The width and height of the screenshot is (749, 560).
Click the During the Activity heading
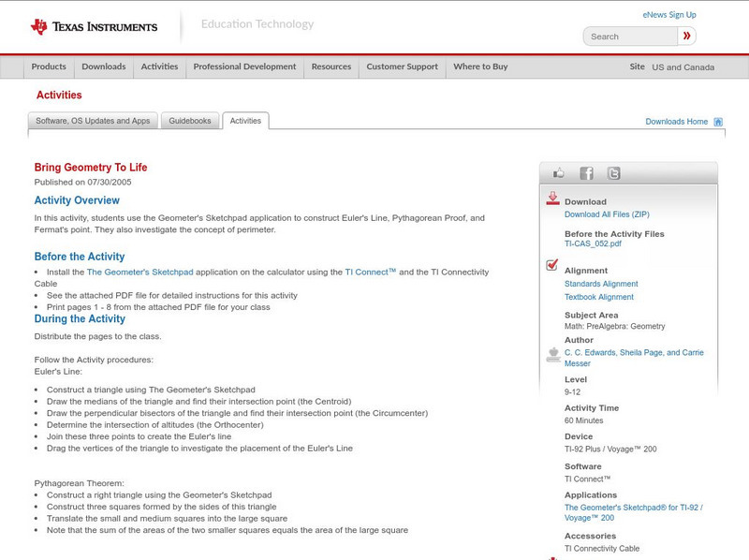click(x=80, y=318)
